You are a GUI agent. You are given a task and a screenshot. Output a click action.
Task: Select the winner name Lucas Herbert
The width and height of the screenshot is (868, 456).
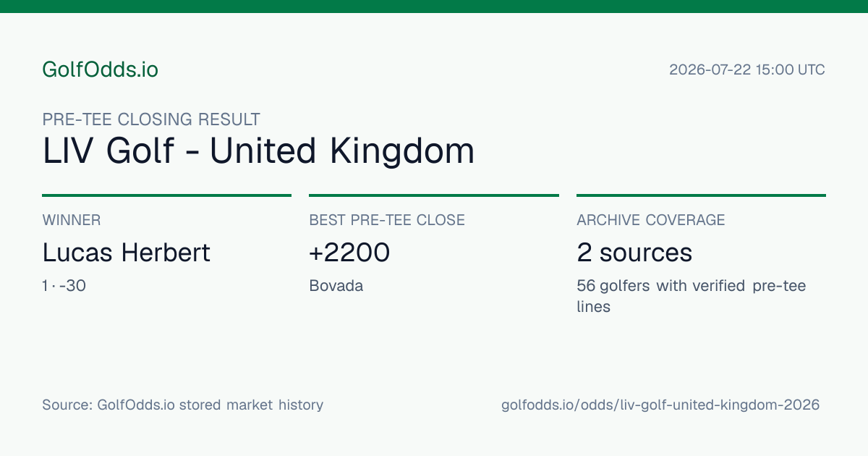[127, 253]
